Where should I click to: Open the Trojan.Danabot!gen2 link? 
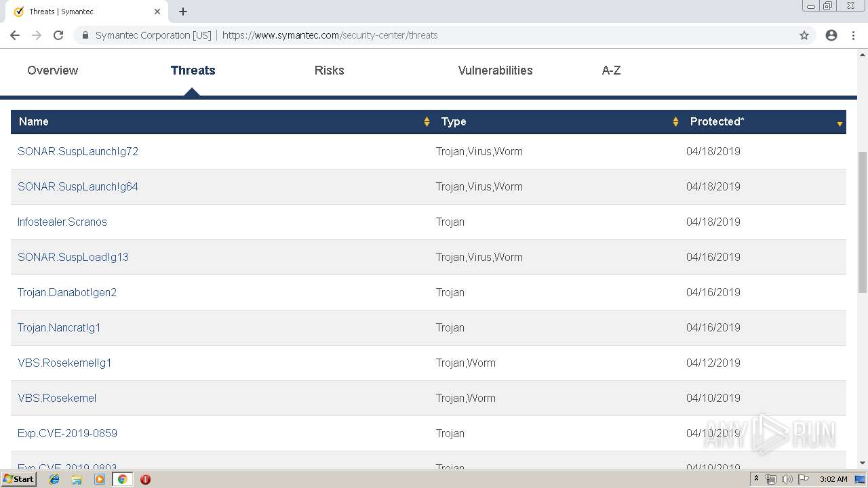(x=67, y=292)
